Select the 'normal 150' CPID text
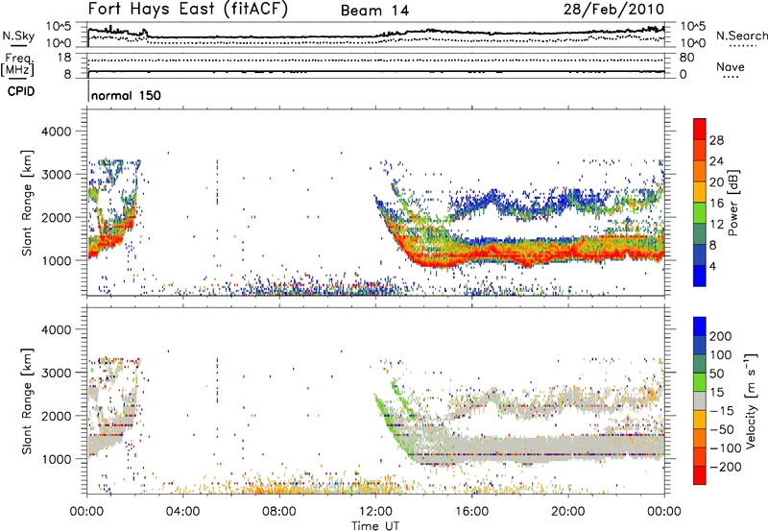Screen dimensions: 768x532 point(126,95)
